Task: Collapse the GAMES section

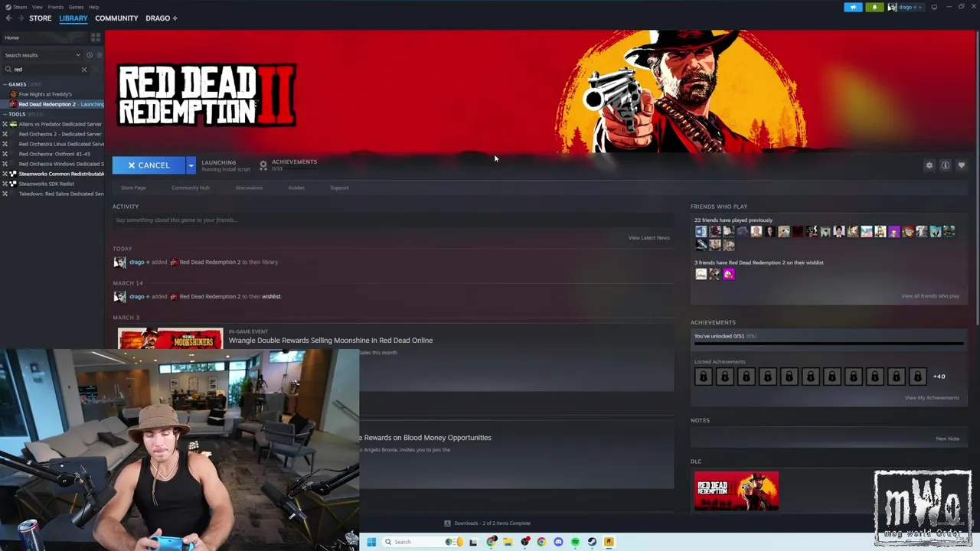Action: click(x=5, y=84)
